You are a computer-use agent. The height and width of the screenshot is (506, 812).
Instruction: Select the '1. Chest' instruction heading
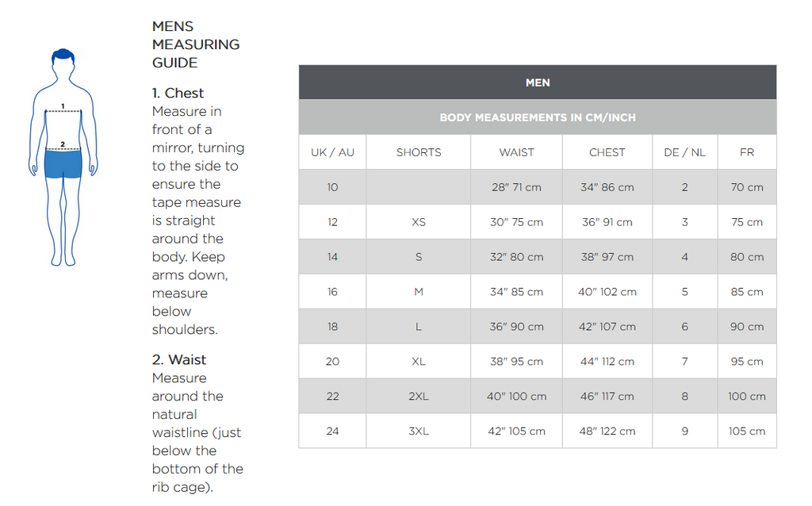[x=178, y=93]
